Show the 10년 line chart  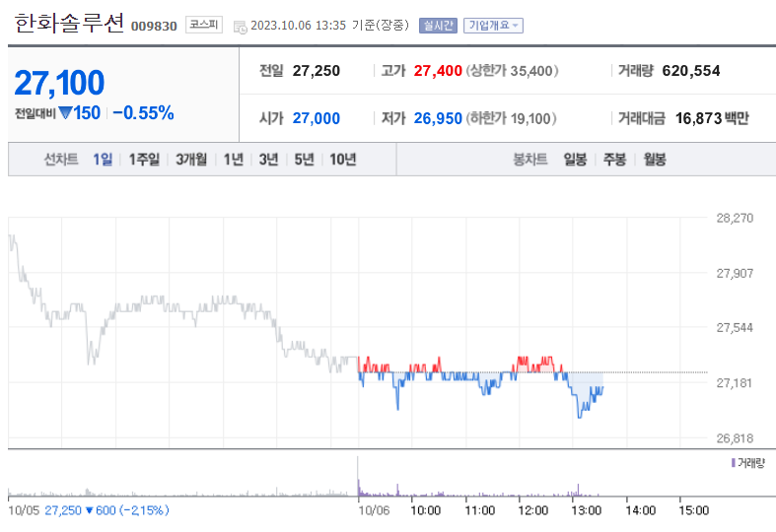[x=343, y=160]
